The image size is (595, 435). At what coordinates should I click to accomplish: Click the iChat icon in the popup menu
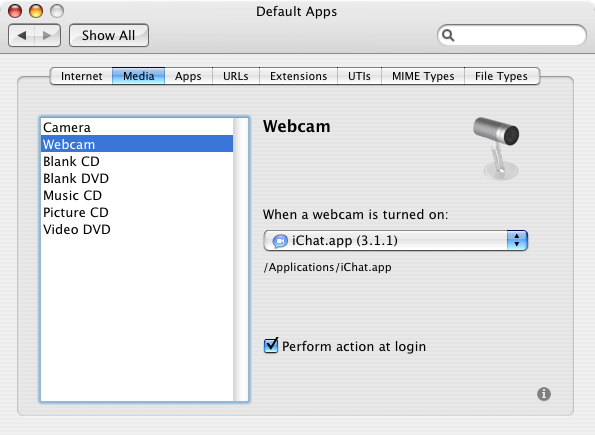point(280,241)
